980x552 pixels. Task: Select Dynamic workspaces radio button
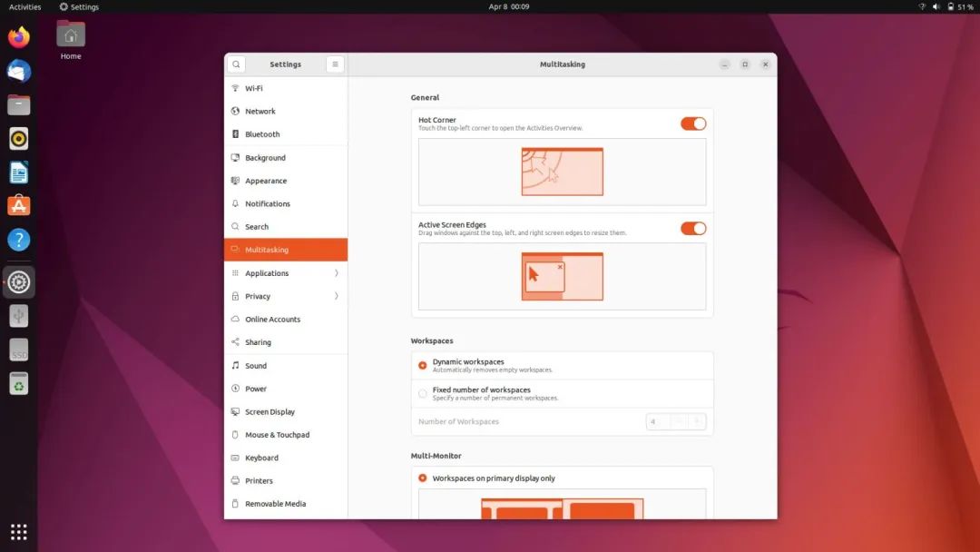[423, 365]
